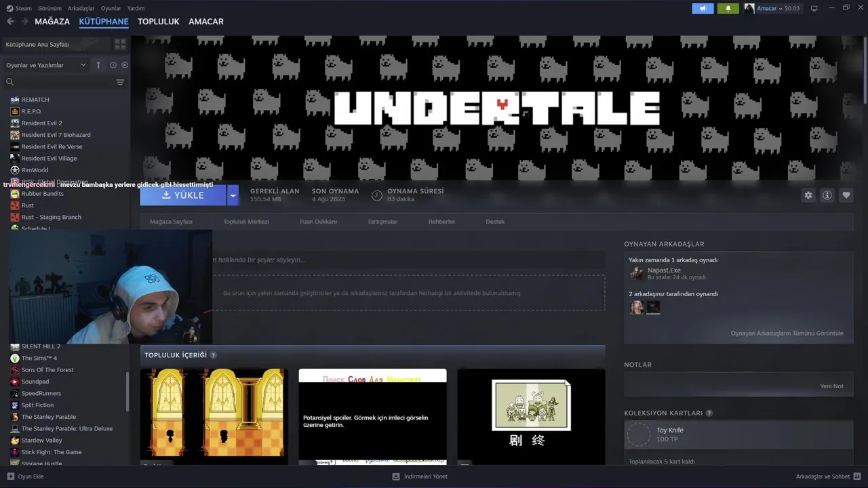The image size is (868, 488).
Task: Go to the TOPLULUK tab
Action: click(158, 22)
